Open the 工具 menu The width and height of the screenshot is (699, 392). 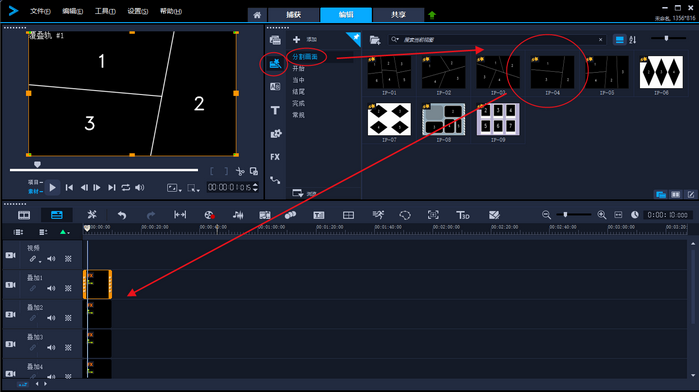(105, 11)
